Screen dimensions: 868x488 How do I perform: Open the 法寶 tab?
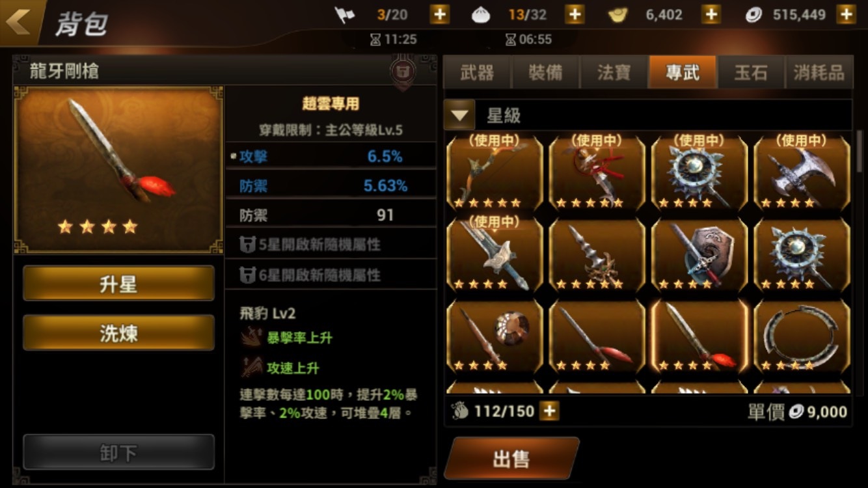pyautogui.click(x=614, y=72)
